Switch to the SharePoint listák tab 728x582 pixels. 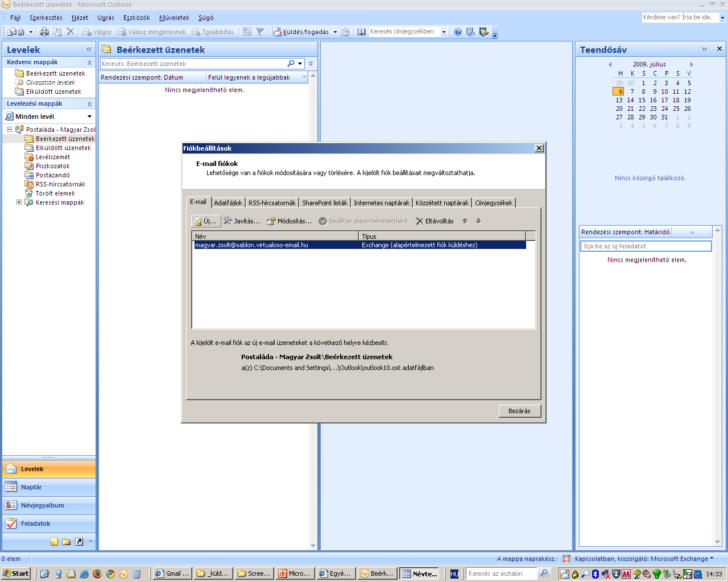325,203
